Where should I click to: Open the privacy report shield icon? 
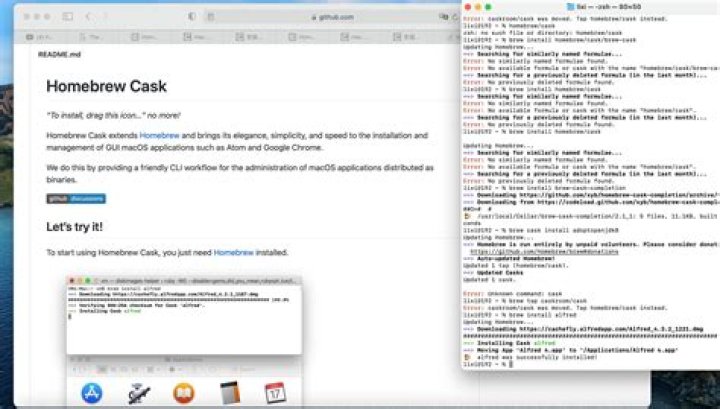click(192, 17)
